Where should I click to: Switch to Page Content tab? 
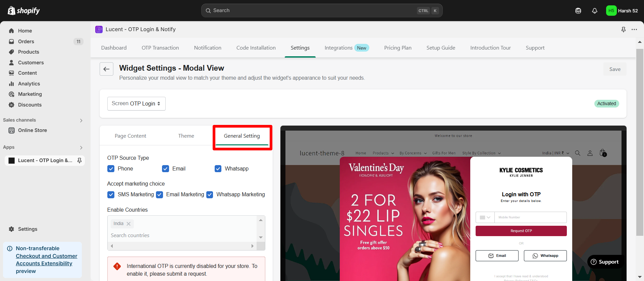point(130,136)
